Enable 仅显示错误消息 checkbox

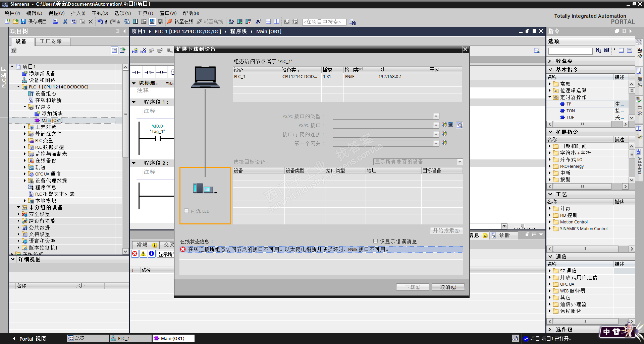click(x=376, y=241)
